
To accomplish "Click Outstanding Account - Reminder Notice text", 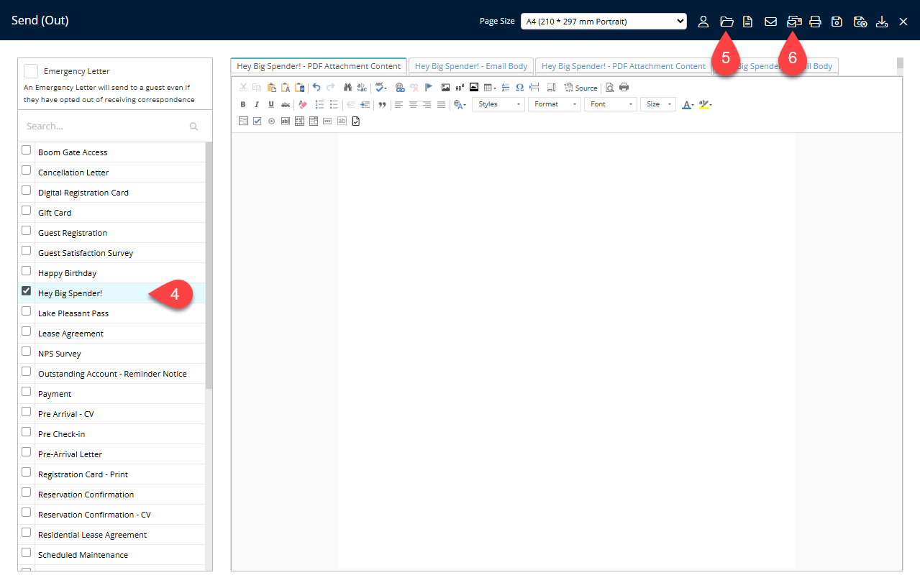I will (112, 374).
